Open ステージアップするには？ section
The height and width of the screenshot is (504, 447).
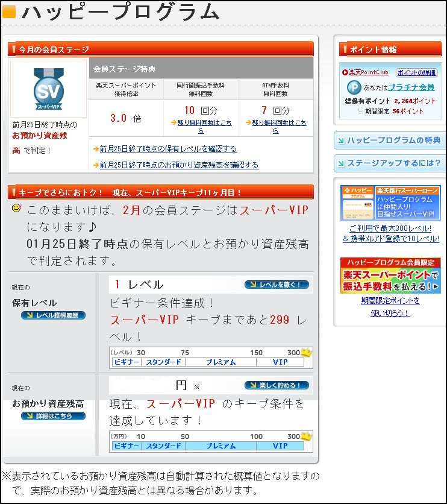click(390, 163)
